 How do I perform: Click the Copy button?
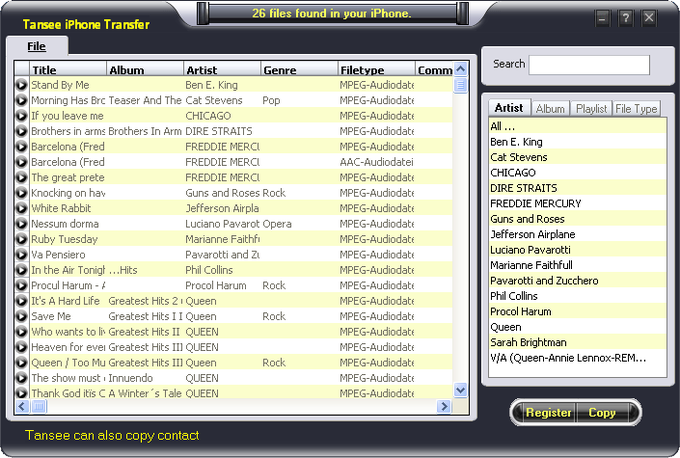pyautogui.click(x=602, y=412)
